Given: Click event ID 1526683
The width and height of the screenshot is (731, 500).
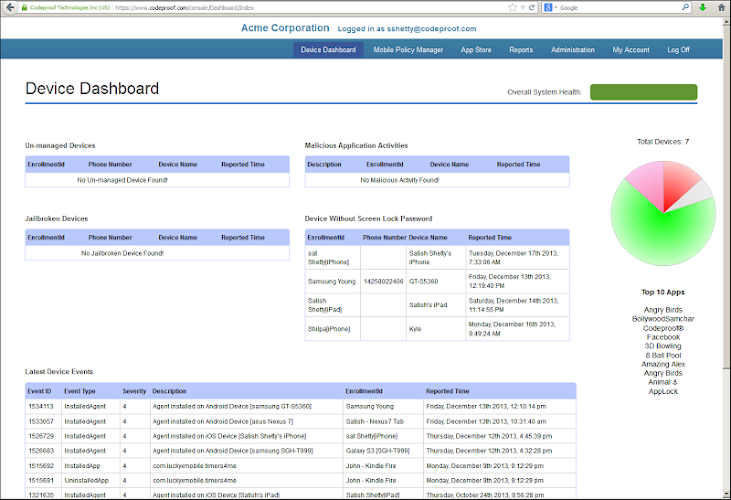Looking at the screenshot, I should [41, 451].
